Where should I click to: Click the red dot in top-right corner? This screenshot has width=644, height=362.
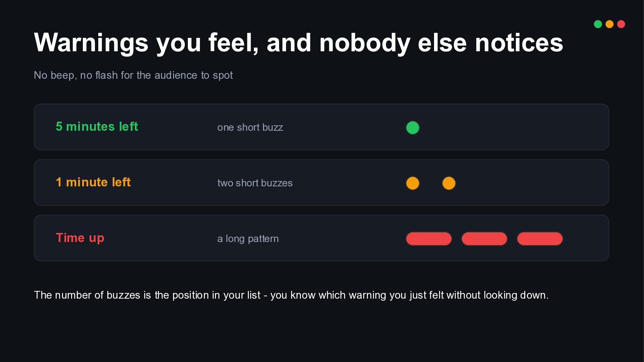click(621, 24)
